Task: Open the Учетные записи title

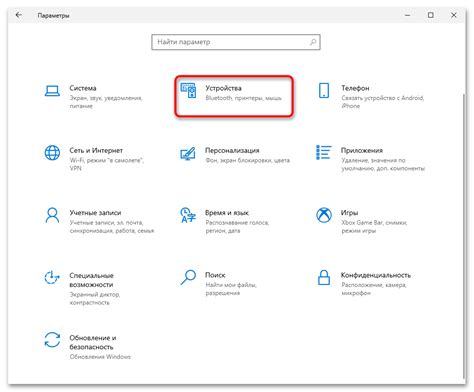Action: coord(95,213)
